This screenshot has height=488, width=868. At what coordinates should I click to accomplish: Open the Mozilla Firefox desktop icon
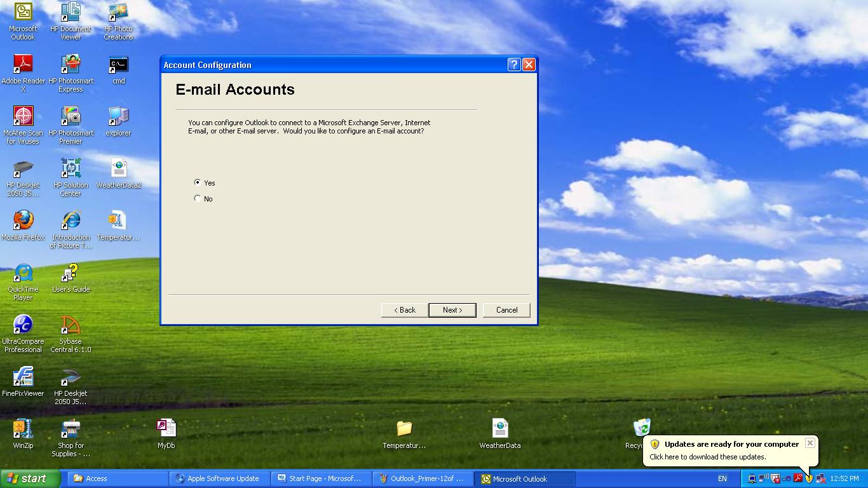(24, 220)
